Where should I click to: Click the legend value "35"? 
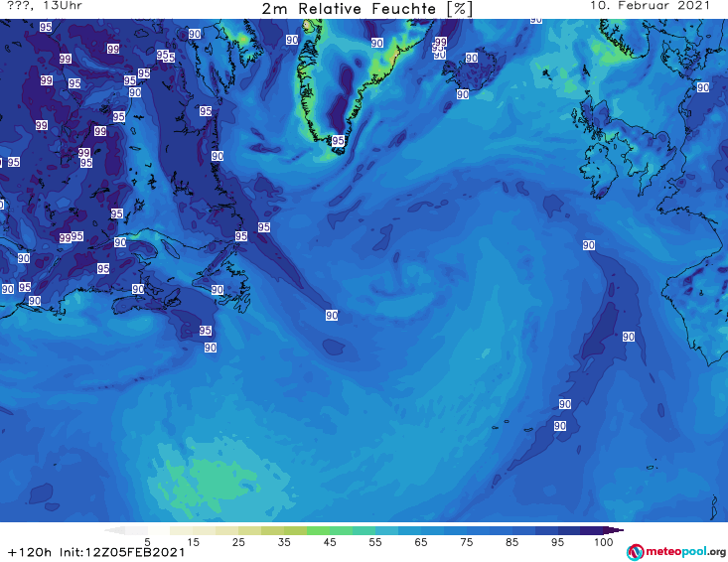point(284,542)
